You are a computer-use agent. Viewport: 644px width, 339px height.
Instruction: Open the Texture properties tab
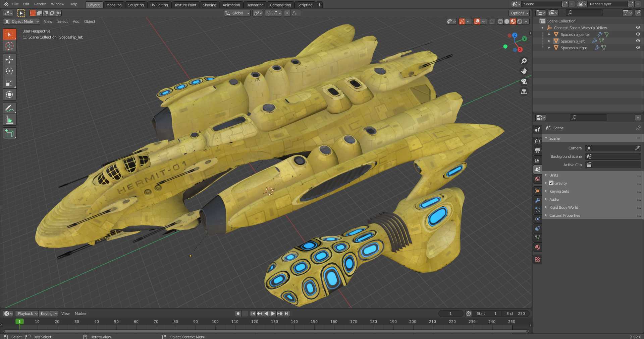(x=538, y=259)
